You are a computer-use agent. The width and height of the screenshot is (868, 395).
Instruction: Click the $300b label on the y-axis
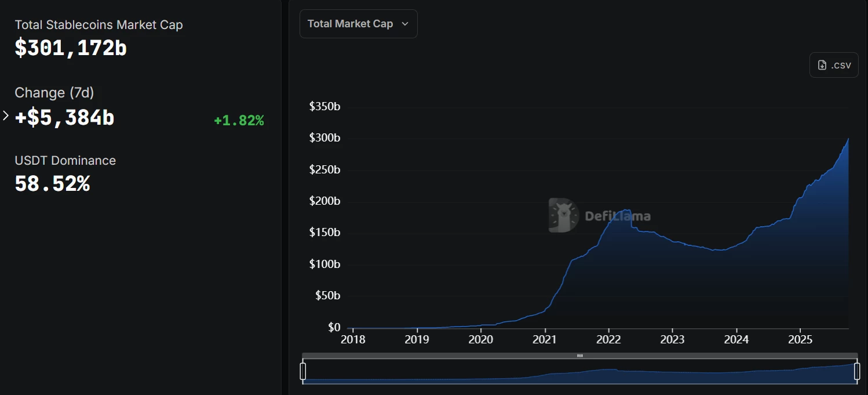coord(324,138)
